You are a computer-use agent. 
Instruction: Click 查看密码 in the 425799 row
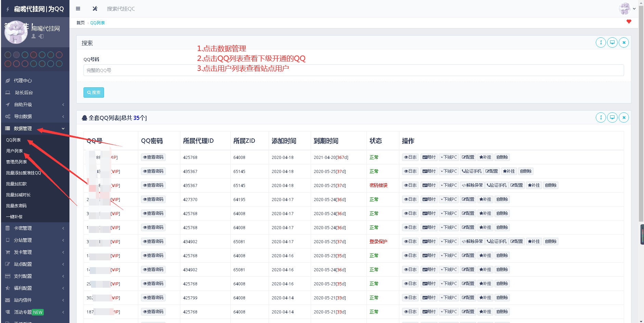pos(153,298)
